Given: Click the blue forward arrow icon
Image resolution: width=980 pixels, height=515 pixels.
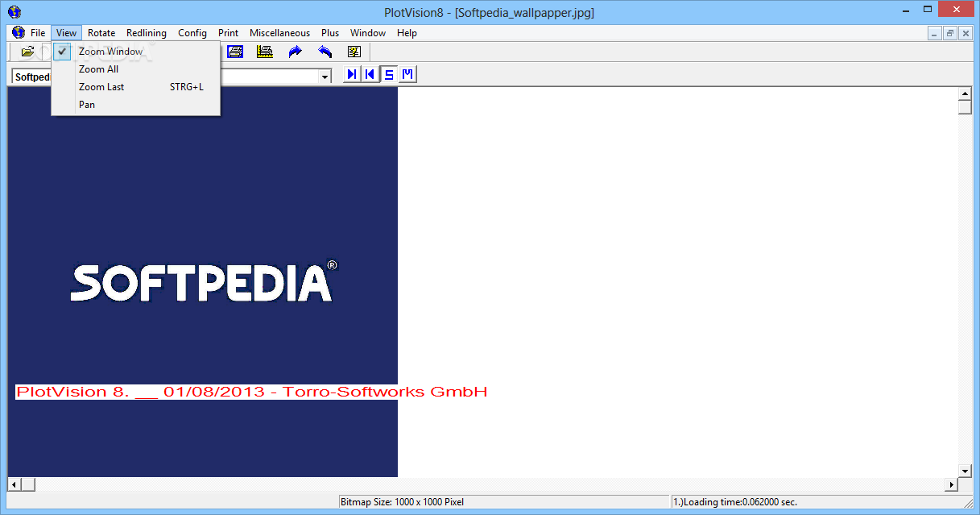Looking at the screenshot, I should coord(295,52).
